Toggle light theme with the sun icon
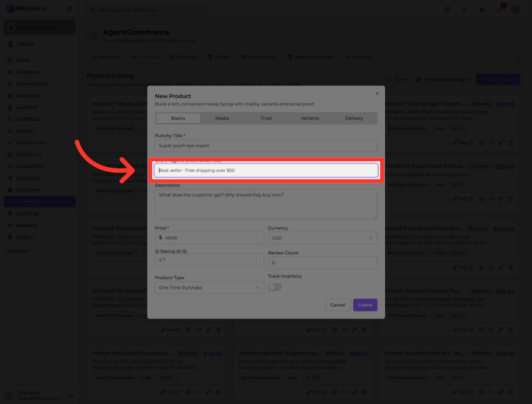 pyautogui.click(x=464, y=10)
